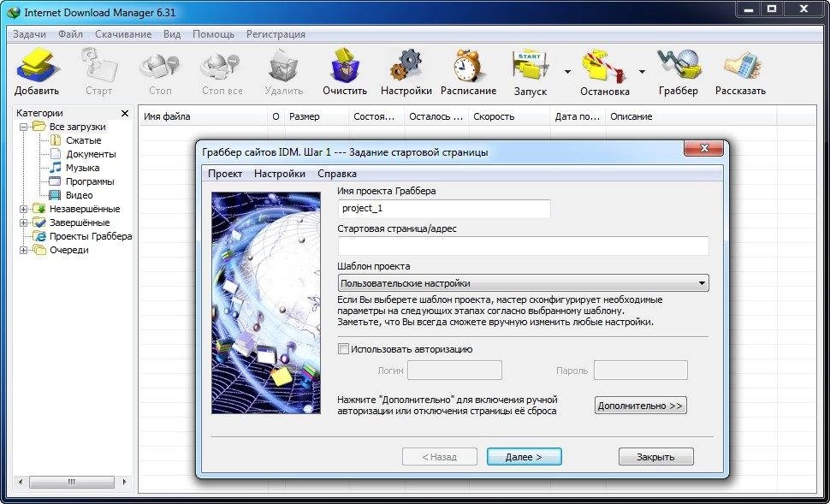
Task: Open the Справка menu in grabber dialog
Action: (x=337, y=174)
